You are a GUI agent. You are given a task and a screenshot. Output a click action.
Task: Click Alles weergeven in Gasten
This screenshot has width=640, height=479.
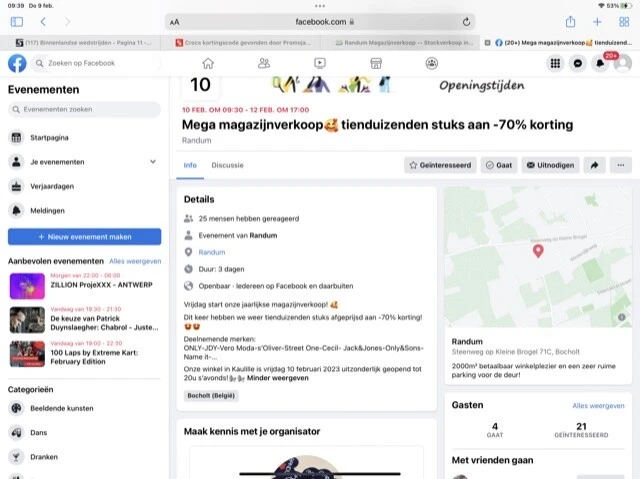tap(598, 406)
